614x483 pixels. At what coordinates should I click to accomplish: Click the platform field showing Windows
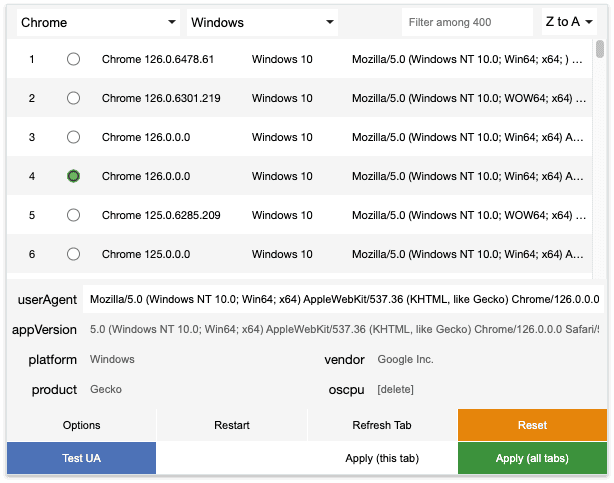pyautogui.click(x=196, y=359)
